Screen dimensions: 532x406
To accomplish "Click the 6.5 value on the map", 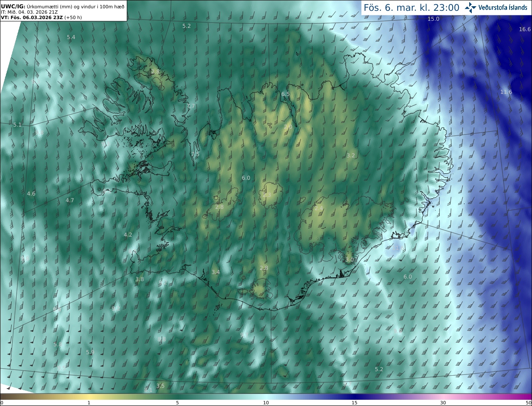I will coord(286,94).
